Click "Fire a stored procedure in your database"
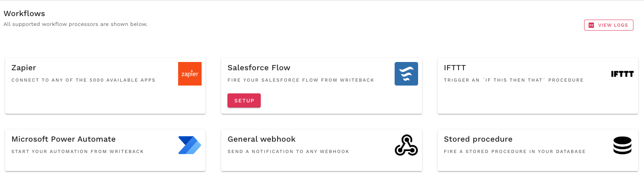Screen dimensions: 644x175 [515, 151]
